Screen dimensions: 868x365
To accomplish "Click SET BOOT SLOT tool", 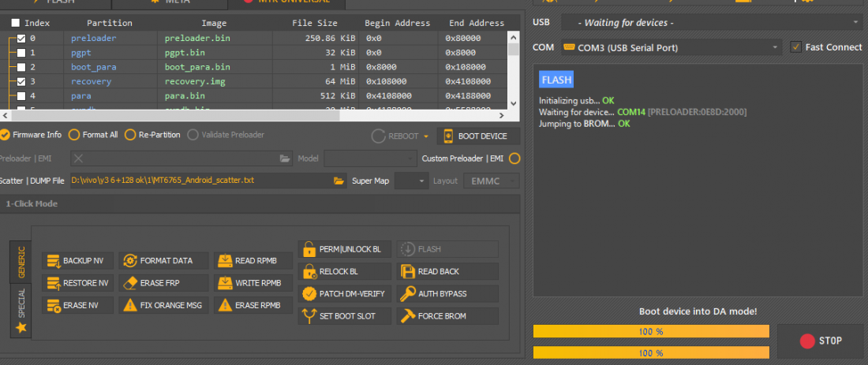I will [x=344, y=316].
